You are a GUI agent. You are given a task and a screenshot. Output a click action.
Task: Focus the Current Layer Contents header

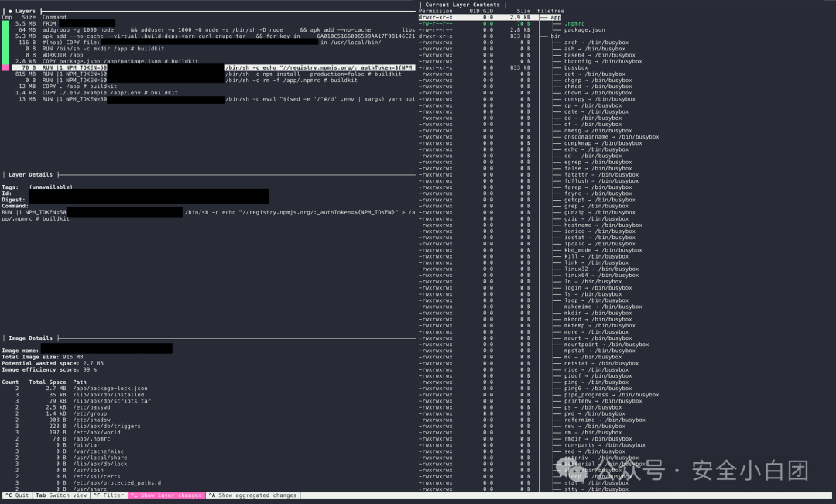pos(462,5)
